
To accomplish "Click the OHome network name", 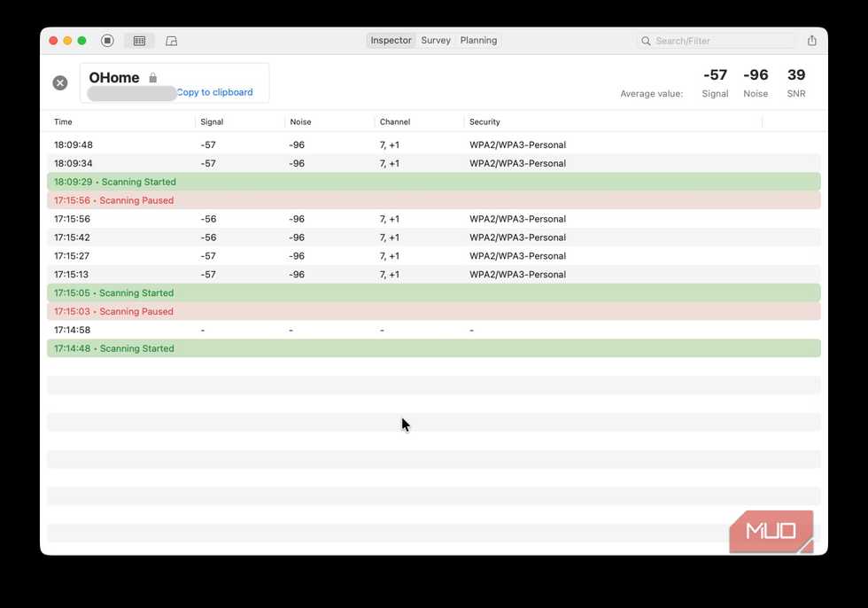I will pos(114,77).
